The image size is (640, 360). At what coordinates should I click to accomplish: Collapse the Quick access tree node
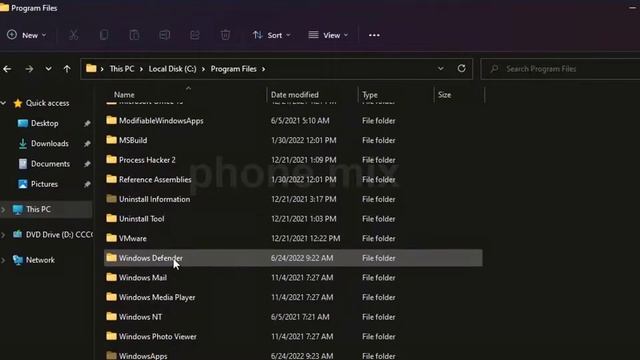tap(3, 103)
